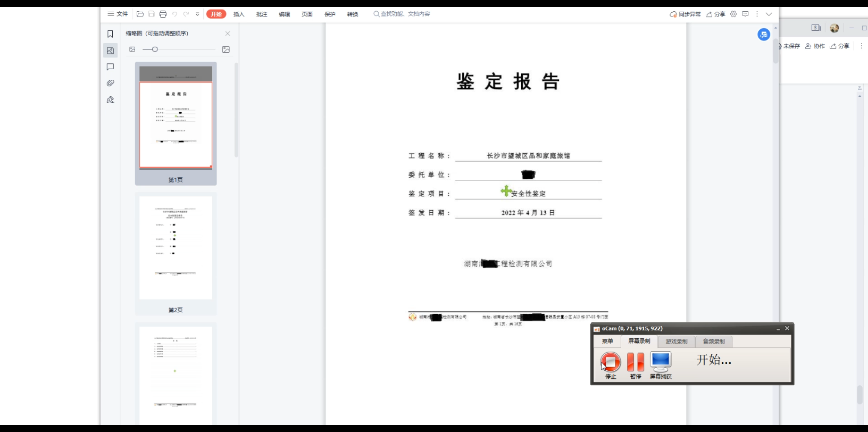Close the 缩略图 thumbnail panel
868x432 pixels.
[x=228, y=34]
